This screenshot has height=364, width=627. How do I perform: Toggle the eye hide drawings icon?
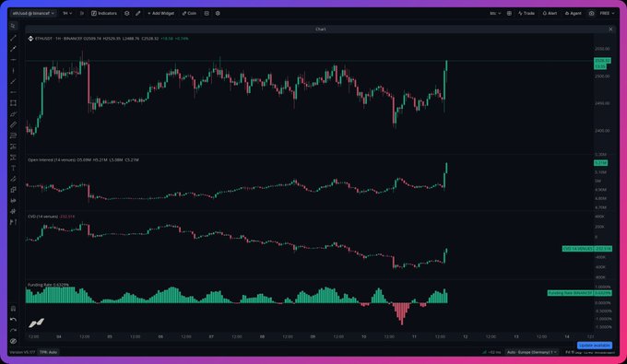click(x=13, y=341)
